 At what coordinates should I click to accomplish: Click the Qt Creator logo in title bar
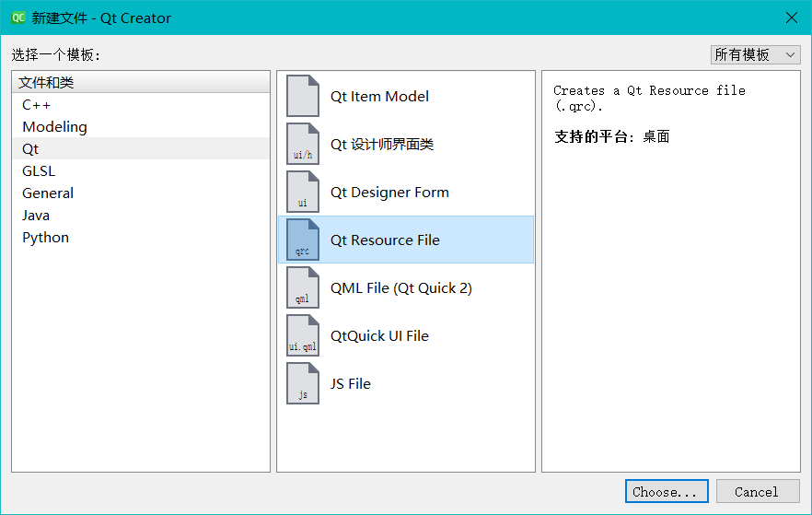[x=18, y=18]
